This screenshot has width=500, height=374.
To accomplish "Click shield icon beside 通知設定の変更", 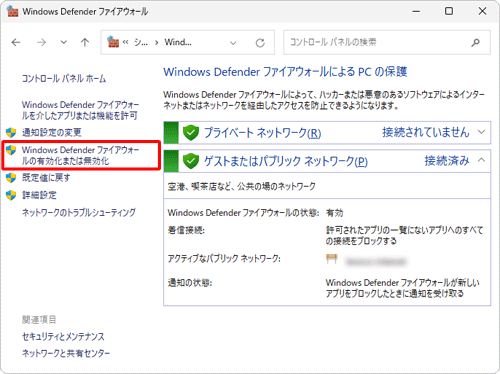I will [x=11, y=132].
